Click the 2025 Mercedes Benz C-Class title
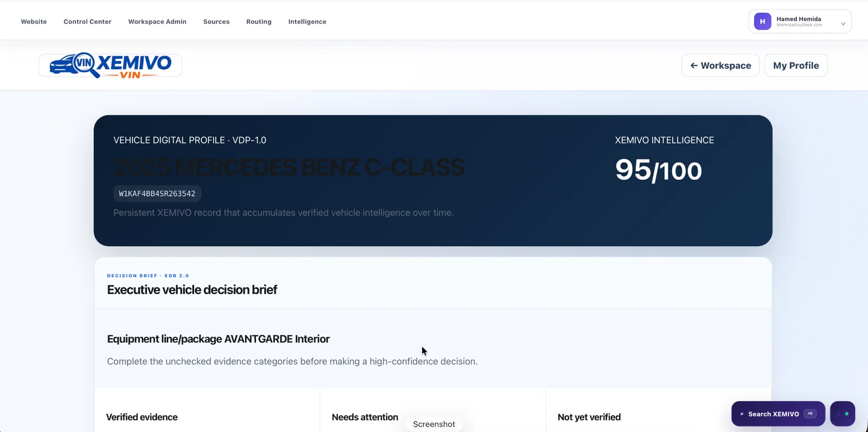Screen dimensions: 868x432 pyautogui.click(x=289, y=167)
